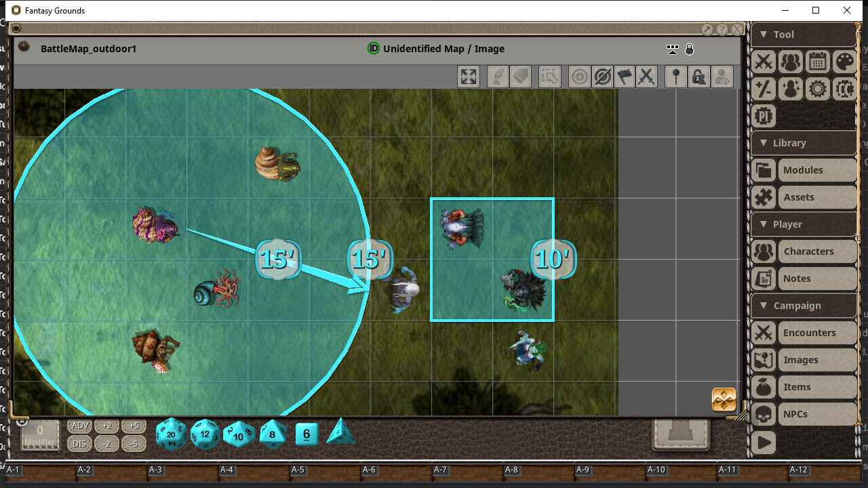Open the combat tracker crossed-swords tool
Screen dimensions: 868x488
pyautogui.click(x=764, y=62)
